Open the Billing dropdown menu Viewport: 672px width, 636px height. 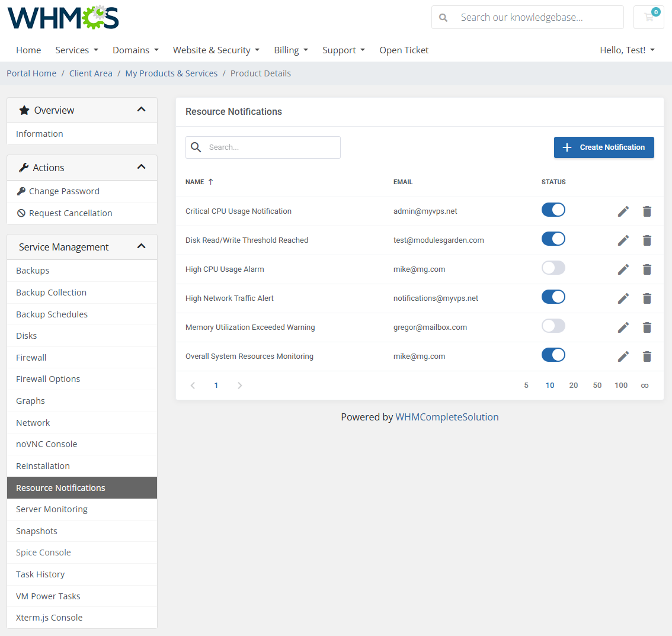(291, 50)
